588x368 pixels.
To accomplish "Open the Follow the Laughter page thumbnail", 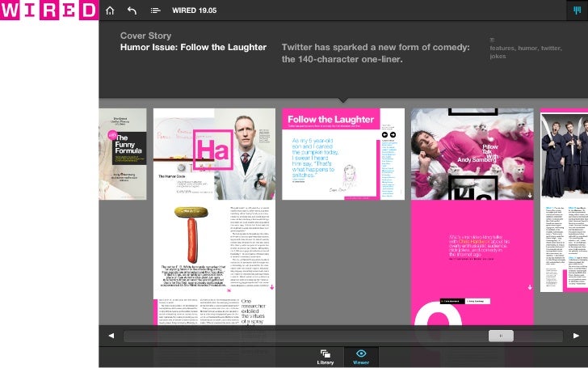I will coord(343,154).
